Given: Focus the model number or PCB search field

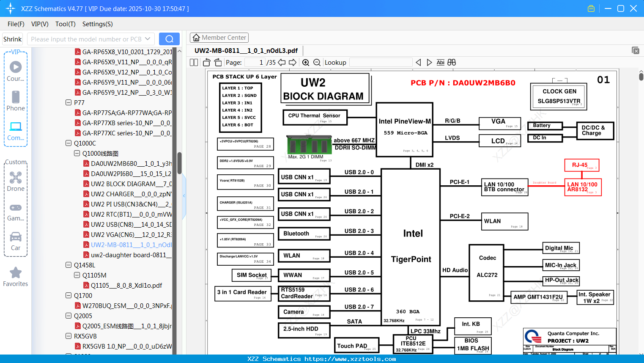Looking at the screenshot, I should (x=86, y=39).
